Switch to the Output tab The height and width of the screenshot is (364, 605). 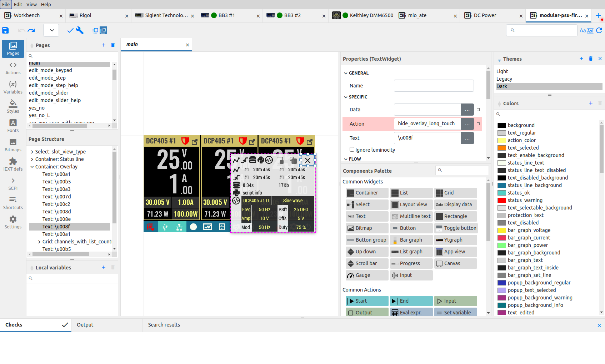click(x=85, y=325)
